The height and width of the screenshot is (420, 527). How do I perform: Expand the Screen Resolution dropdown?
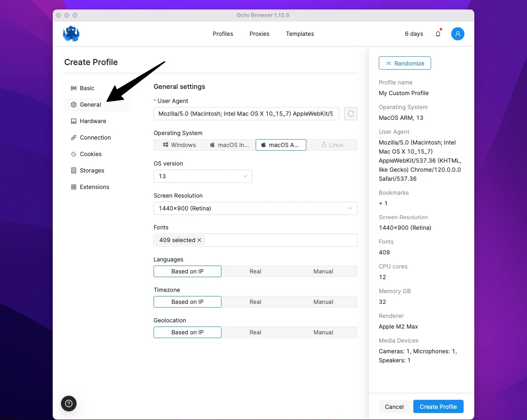255,208
